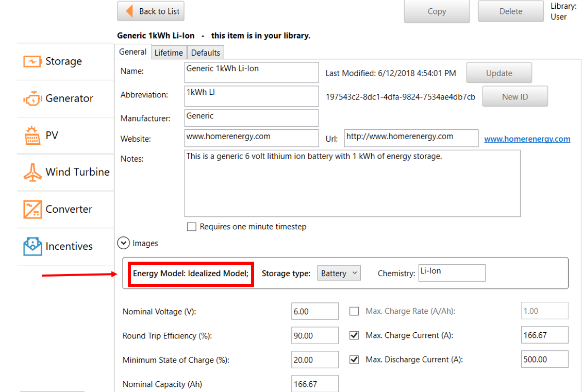Enable Requires one minute timestep checkbox
This screenshot has width=582, height=392.
click(192, 227)
